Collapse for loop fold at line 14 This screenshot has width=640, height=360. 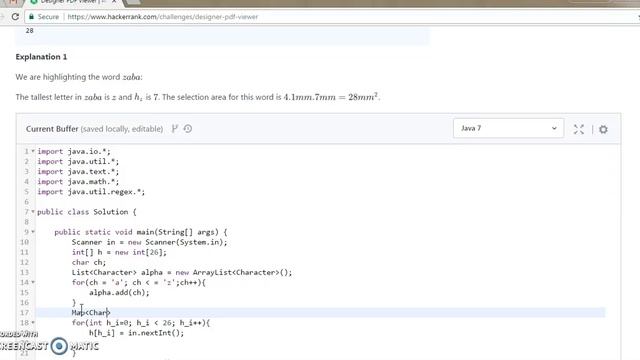33,282
